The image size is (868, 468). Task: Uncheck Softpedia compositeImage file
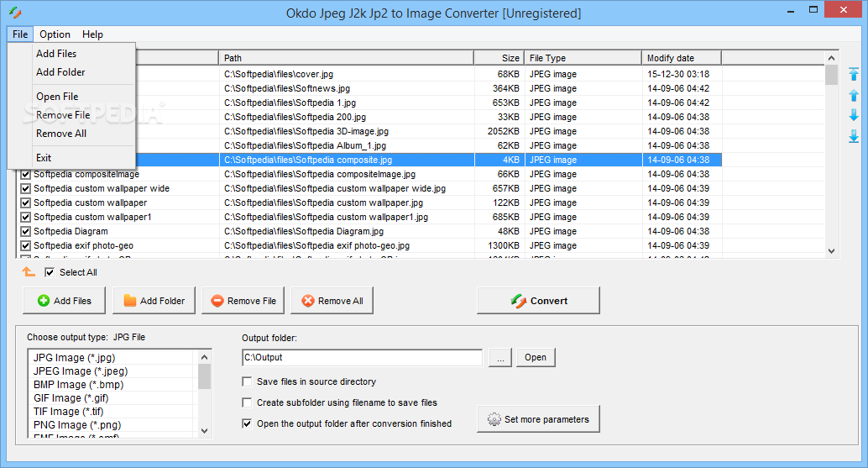coord(25,175)
